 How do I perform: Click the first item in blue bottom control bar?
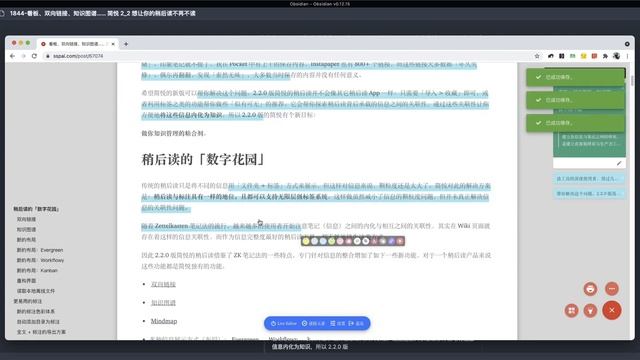[x=284, y=323]
